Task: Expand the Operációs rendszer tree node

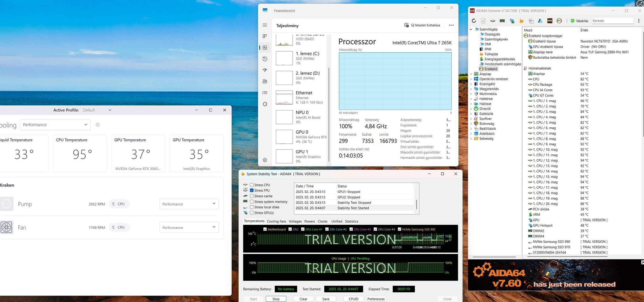Action: pyautogui.click(x=471, y=79)
